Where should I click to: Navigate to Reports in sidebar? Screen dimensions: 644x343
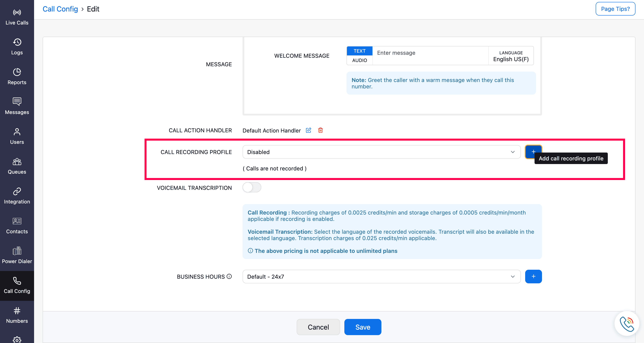click(17, 76)
